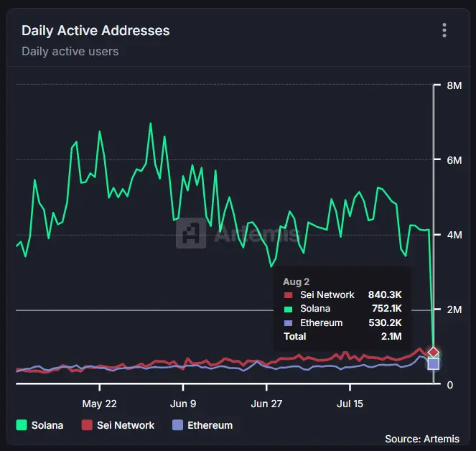Click the 'Source: Artemis' attribution text
The height and width of the screenshot is (451, 476).
(x=422, y=439)
